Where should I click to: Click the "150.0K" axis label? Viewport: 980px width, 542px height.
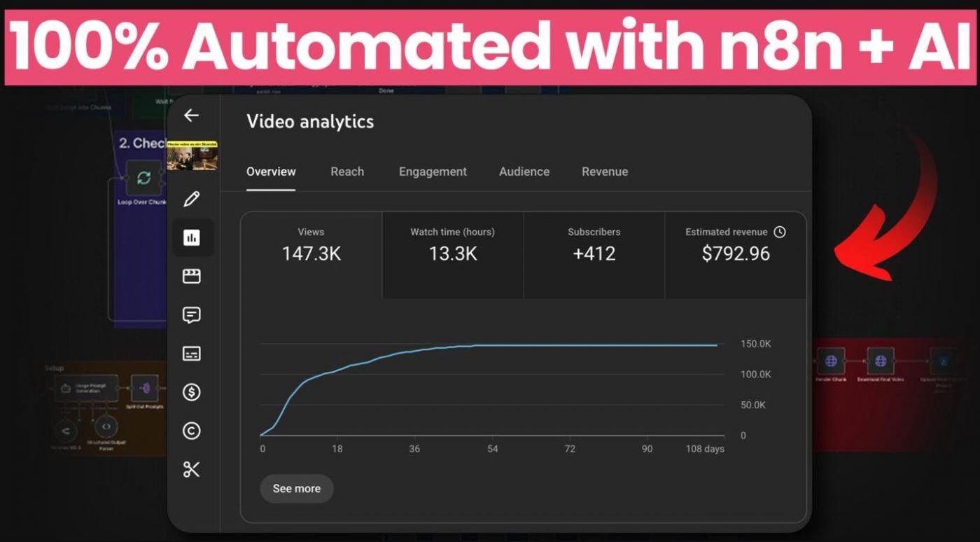pyautogui.click(x=756, y=344)
